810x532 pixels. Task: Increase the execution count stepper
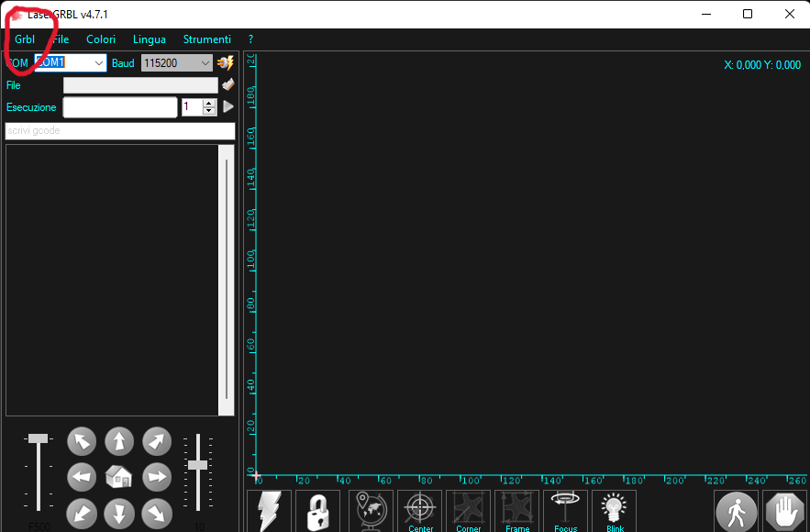[209, 104]
